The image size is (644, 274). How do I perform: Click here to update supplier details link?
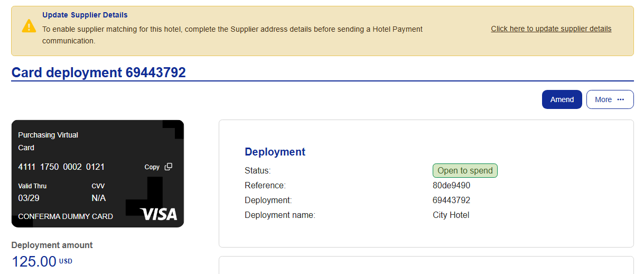click(x=551, y=29)
